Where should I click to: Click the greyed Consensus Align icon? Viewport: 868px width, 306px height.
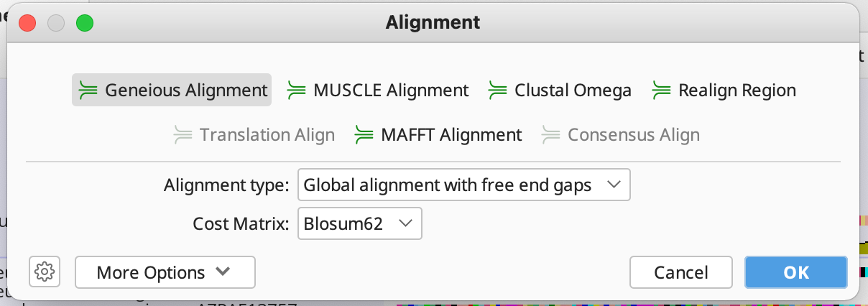click(x=550, y=134)
